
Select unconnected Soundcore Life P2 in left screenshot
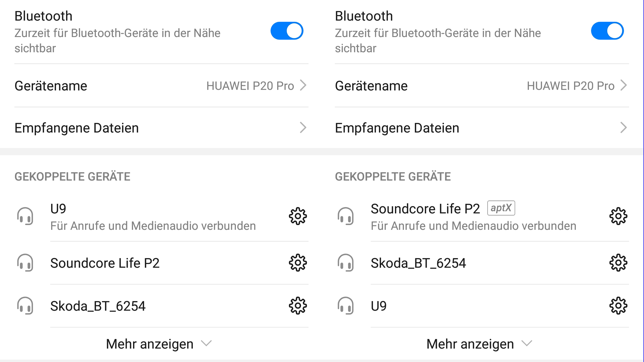point(105,263)
